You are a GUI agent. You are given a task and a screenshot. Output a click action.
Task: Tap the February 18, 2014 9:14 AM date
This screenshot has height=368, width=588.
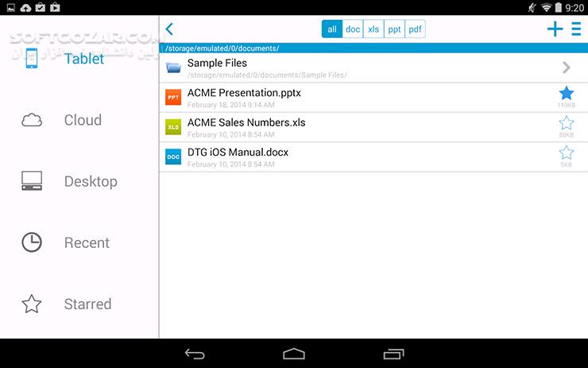(x=231, y=105)
